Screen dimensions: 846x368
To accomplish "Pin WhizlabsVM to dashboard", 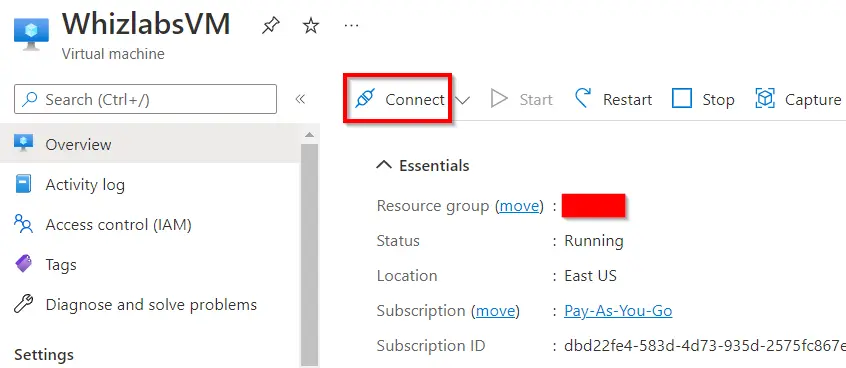I will pyautogui.click(x=270, y=25).
